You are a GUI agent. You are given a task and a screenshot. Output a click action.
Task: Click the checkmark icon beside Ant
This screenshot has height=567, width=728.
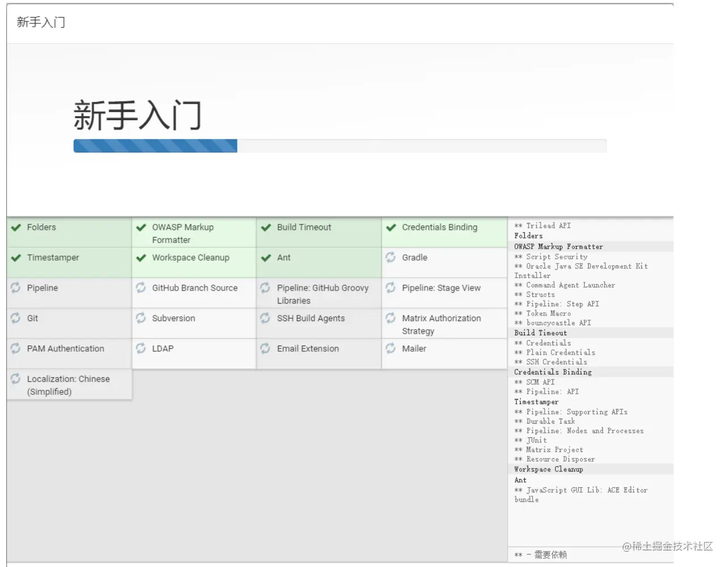[x=266, y=258]
